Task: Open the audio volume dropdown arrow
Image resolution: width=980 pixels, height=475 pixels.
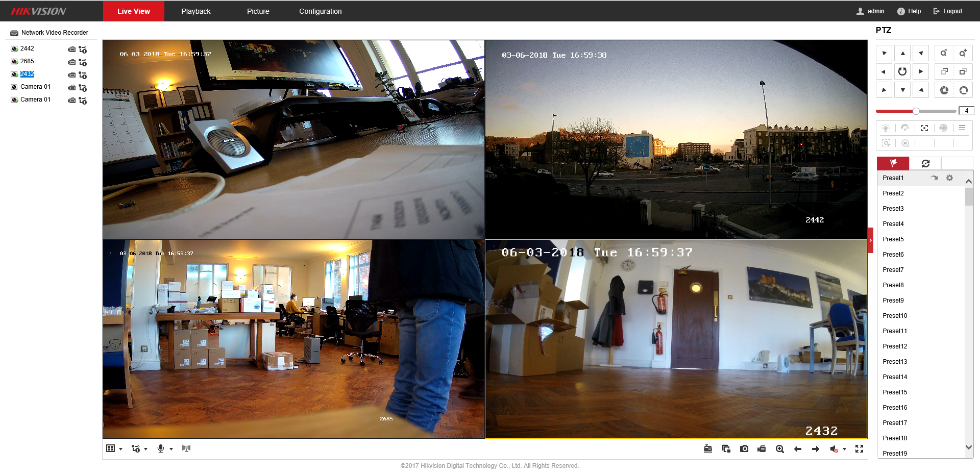Action: click(844, 449)
